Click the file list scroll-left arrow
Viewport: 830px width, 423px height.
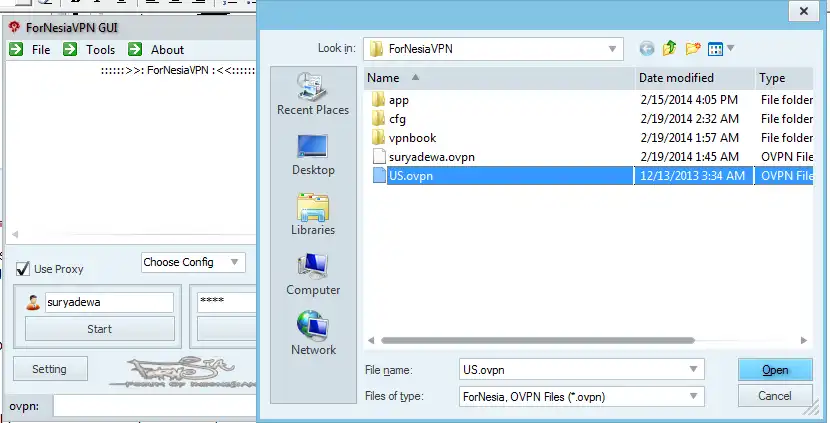(371, 340)
